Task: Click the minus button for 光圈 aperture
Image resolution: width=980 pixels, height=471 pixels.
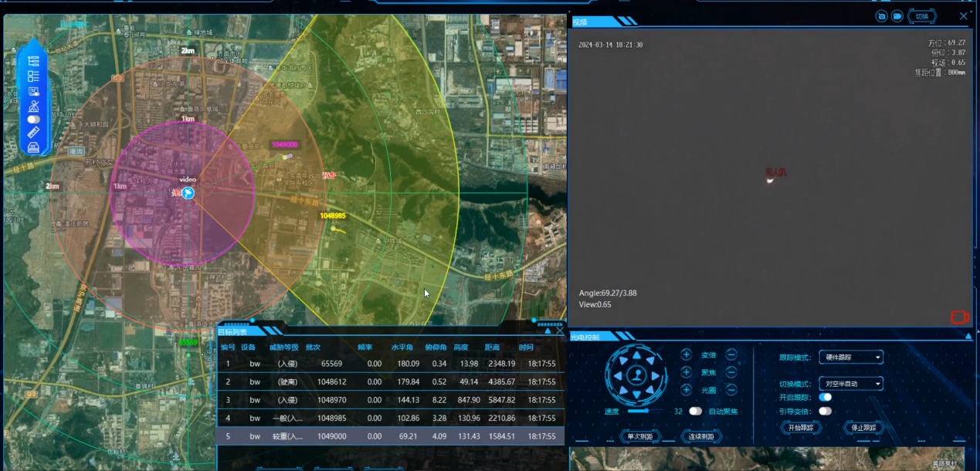Action: tap(731, 390)
